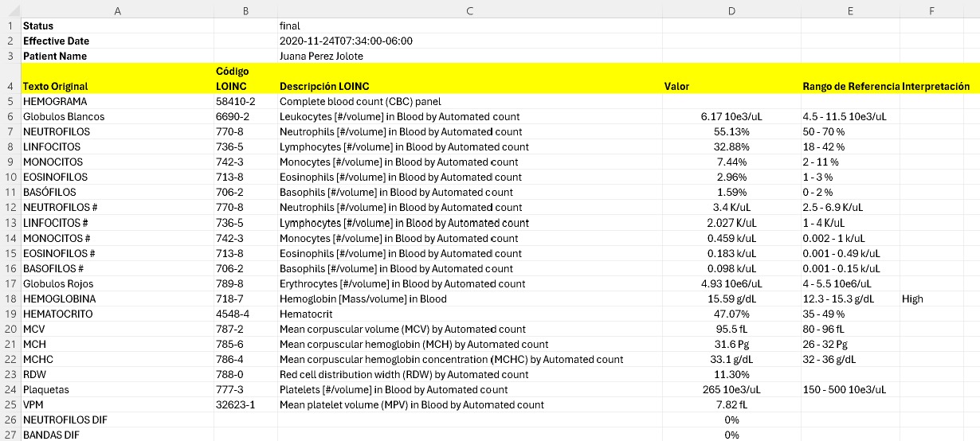This screenshot has width=980, height=441.
Task: Click the value 7.44%
Action: (x=731, y=162)
